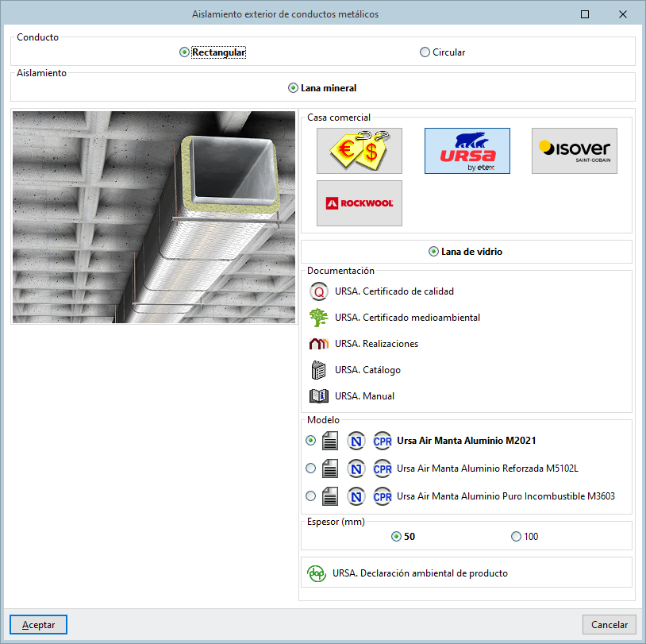Open N mark icon for Puro Incombustible M3603
This screenshot has width=646, height=644.
(x=356, y=496)
